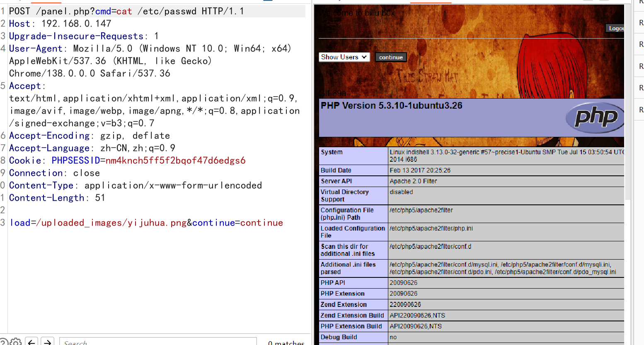Click PHP Version 5.3.10-1ubuntu3.26 heading
Viewport: 644px width, 345px height.
coord(392,105)
